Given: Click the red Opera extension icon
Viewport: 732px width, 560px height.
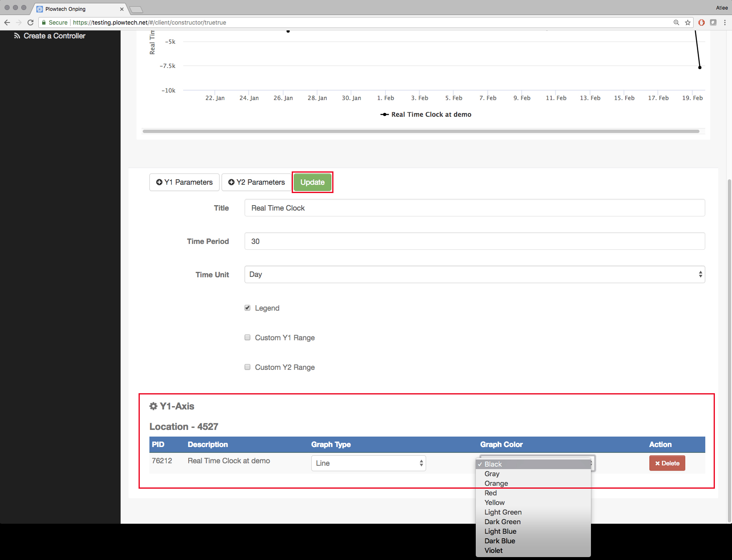Looking at the screenshot, I should coord(702,23).
